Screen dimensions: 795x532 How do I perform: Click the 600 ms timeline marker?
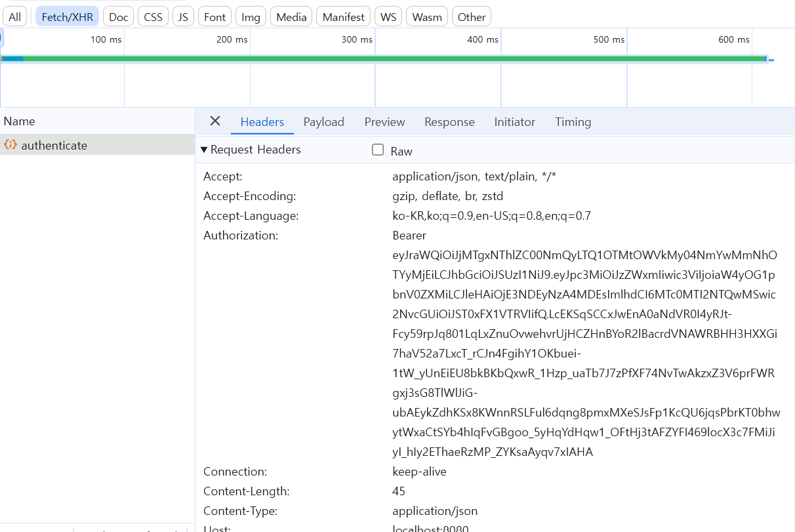pos(734,39)
